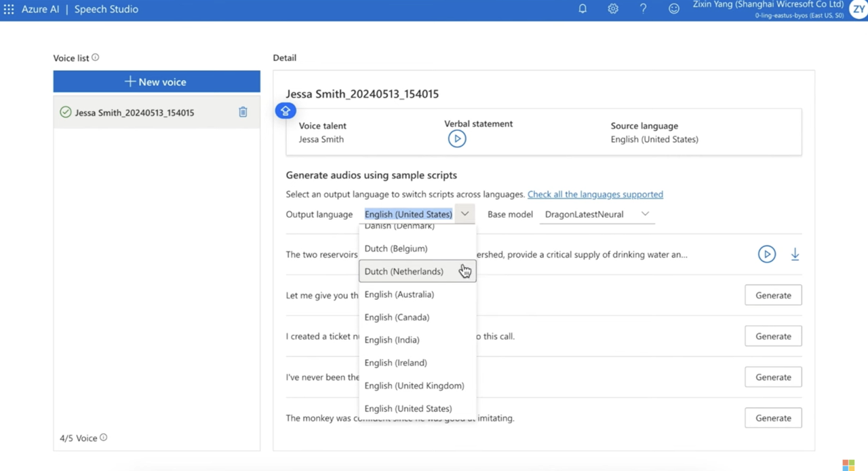
Task: Play the generated reservoirs sample audio
Action: (x=767, y=255)
